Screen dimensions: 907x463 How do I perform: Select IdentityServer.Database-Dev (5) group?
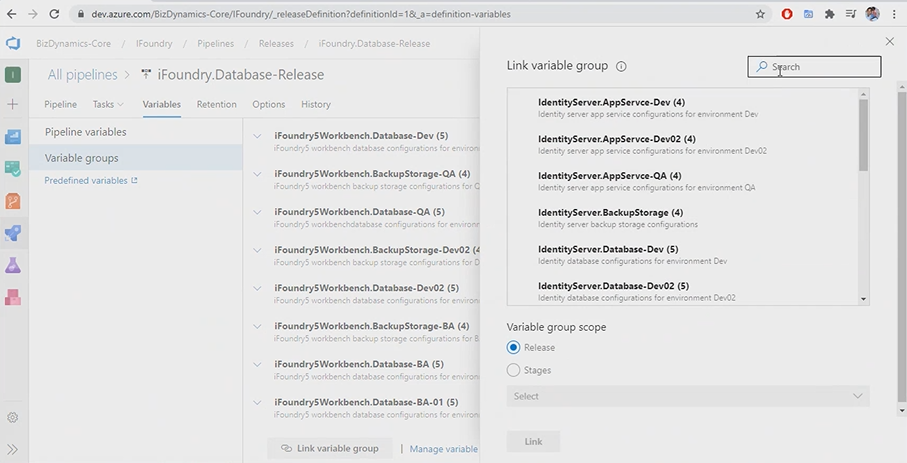683,255
